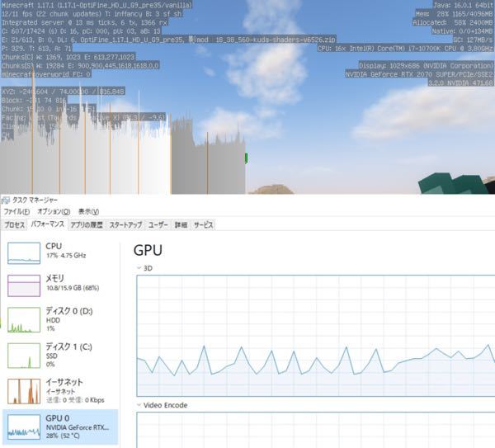This screenshot has width=495, height=448.
Task: Open the 表示(V) menu
Action: (89, 211)
